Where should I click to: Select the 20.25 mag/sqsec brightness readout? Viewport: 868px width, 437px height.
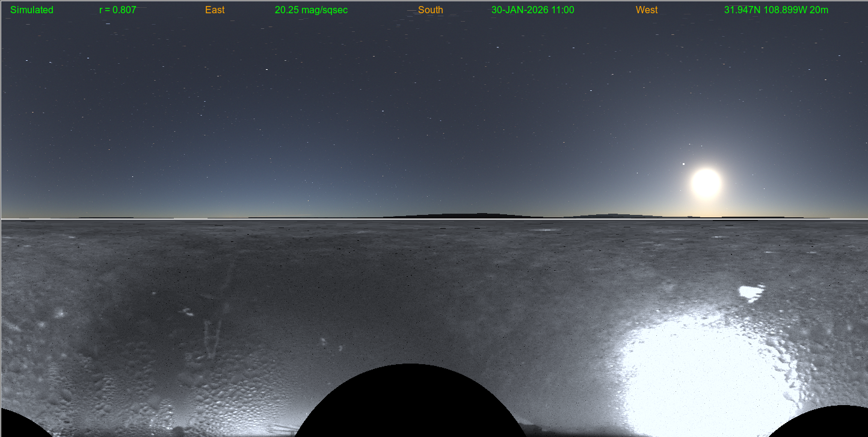311,10
